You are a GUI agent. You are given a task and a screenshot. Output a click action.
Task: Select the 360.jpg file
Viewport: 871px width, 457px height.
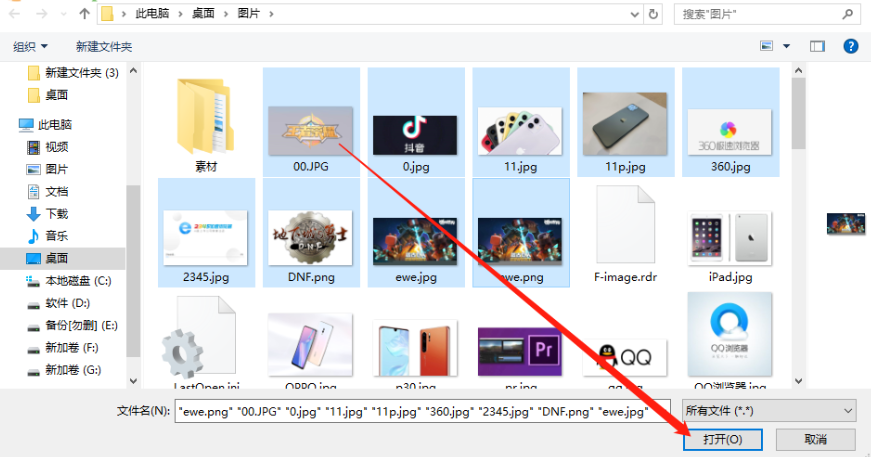(x=730, y=123)
